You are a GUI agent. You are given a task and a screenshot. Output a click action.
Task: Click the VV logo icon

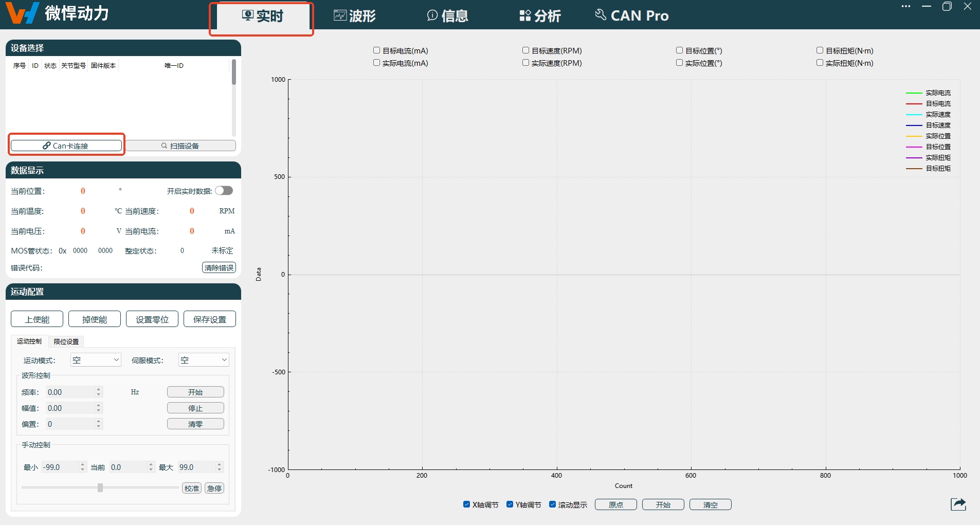click(x=23, y=13)
